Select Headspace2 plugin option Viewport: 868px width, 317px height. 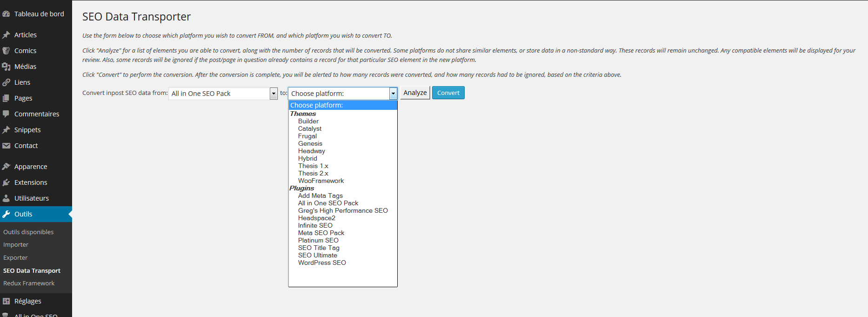(317, 218)
